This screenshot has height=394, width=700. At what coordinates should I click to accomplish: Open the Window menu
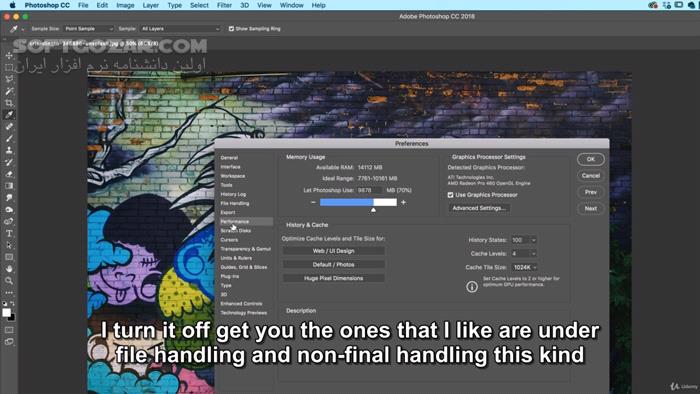pyautogui.click(x=292, y=5)
